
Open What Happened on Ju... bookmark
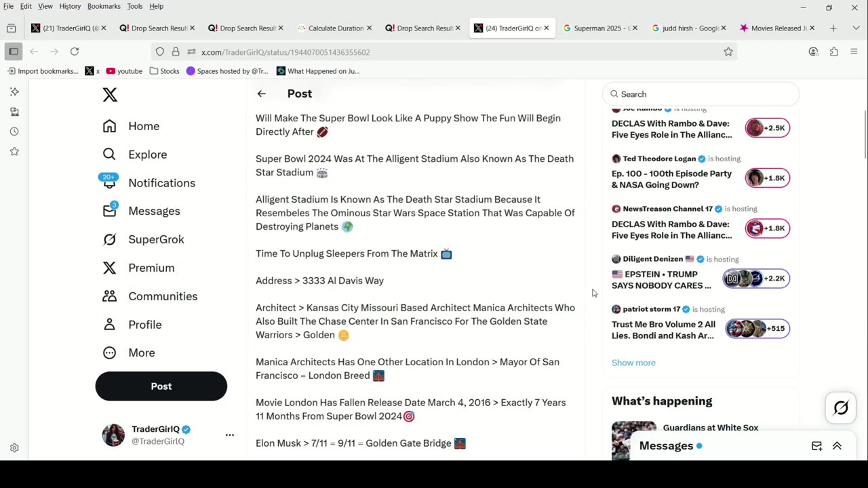coord(318,71)
